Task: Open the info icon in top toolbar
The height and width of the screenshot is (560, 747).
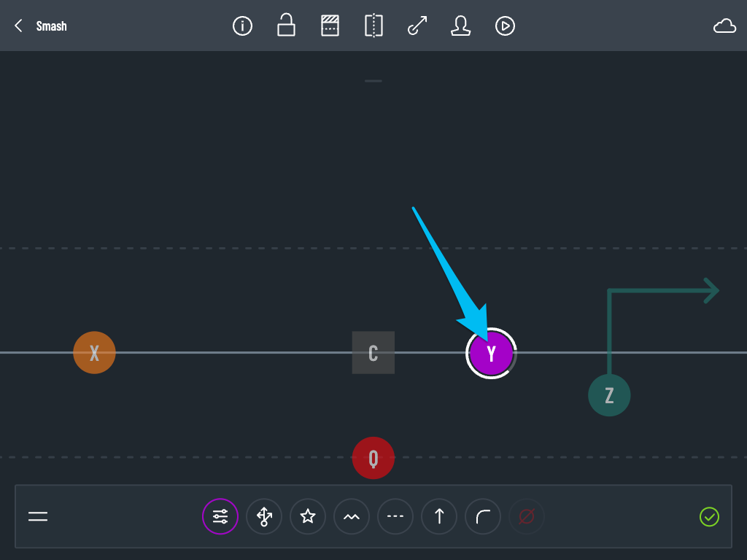Action: (242, 26)
